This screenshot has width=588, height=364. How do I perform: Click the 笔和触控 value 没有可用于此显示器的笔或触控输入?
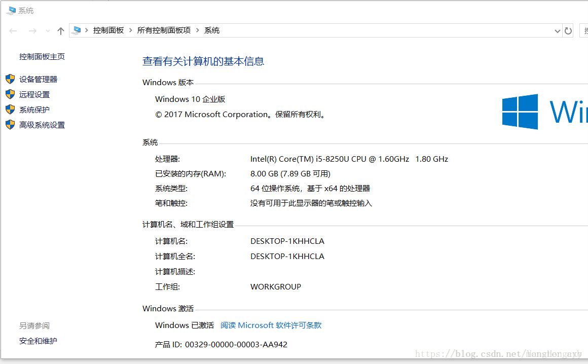[x=311, y=203]
